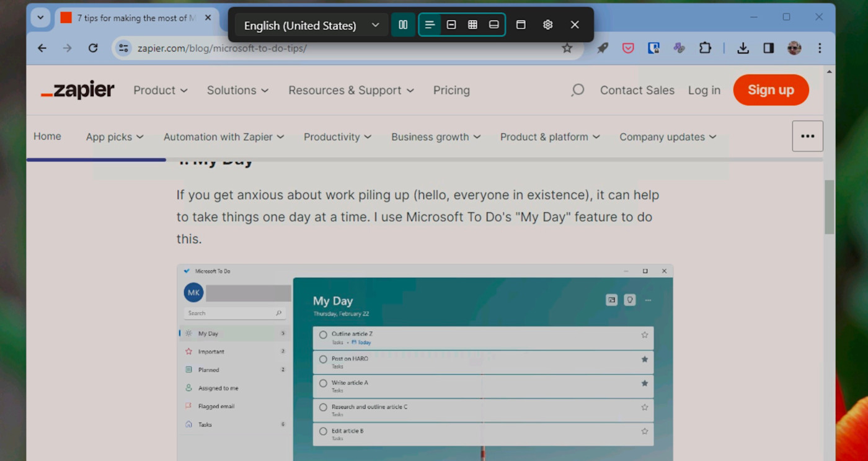The width and height of the screenshot is (868, 461).
Task: Click the window icon in overlay toolbar
Action: pyautogui.click(x=521, y=25)
